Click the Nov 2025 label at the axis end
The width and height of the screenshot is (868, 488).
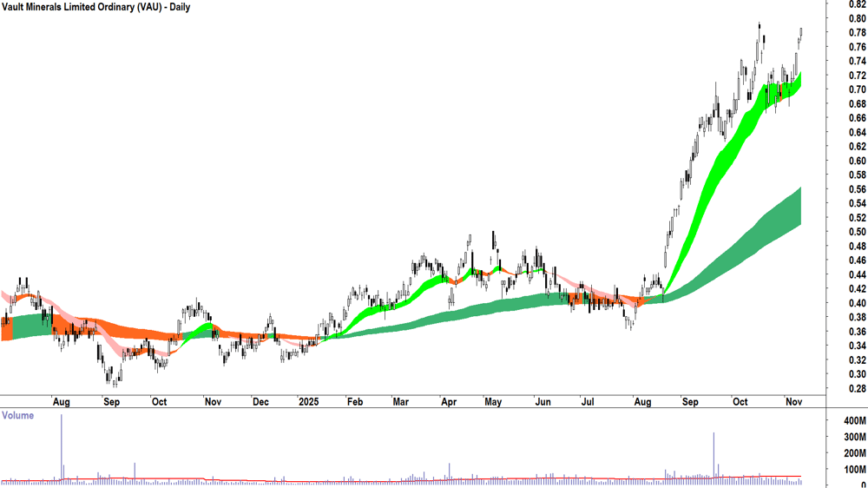794,401
